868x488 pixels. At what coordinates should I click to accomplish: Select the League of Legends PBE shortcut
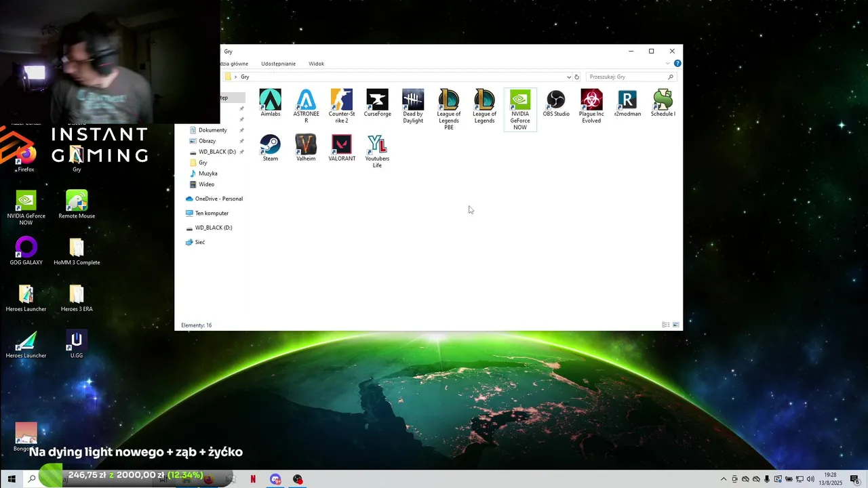[449, 110]
